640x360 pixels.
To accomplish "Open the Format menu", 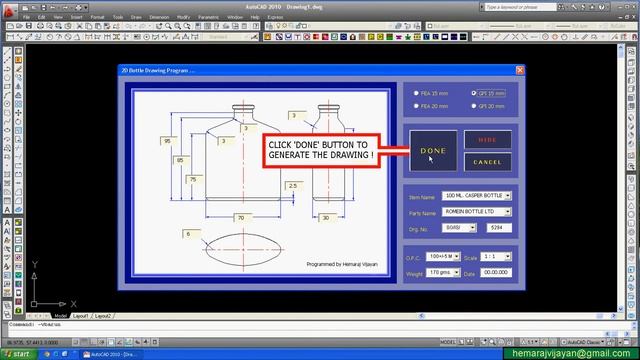I will [x=97, y=17].
